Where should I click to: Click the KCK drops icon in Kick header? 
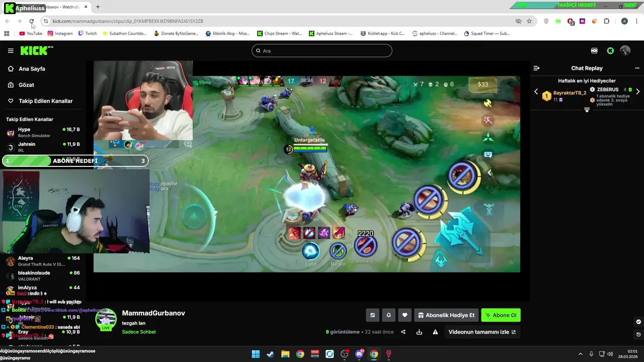[x=594, y=51]
